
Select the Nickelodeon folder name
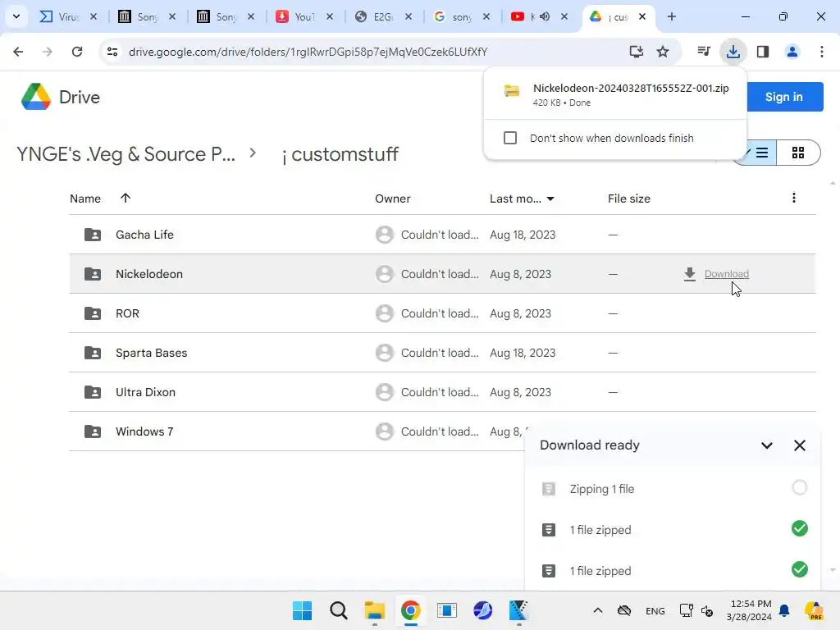149,274
